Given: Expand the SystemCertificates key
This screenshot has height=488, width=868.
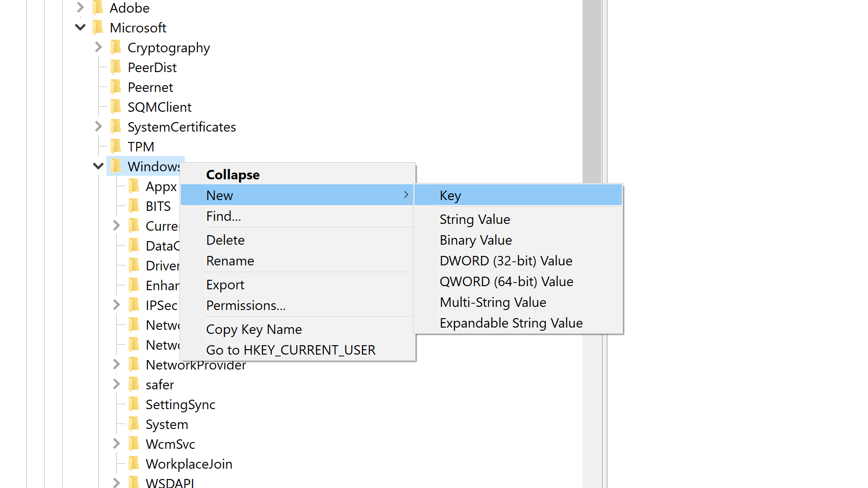Looking at the screenshot, I should tap(98, 127).
